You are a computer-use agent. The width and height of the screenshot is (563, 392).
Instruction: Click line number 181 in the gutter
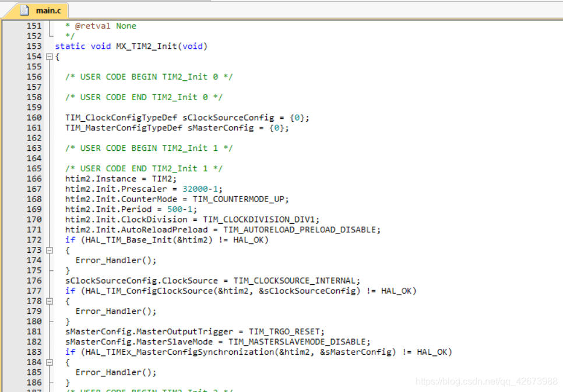click(x=34, y=331)
